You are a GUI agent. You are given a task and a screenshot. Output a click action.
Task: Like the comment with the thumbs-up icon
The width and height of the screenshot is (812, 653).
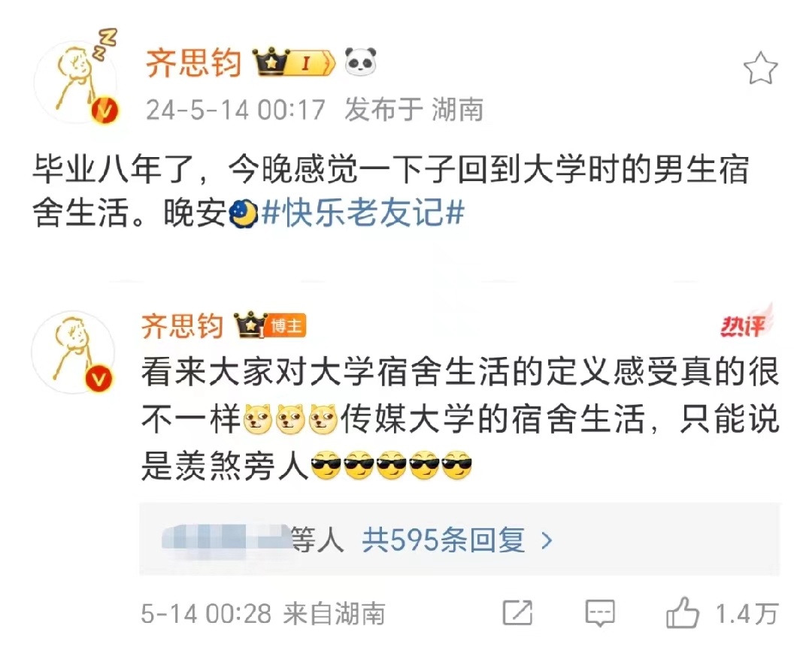[x=683, y=612]
